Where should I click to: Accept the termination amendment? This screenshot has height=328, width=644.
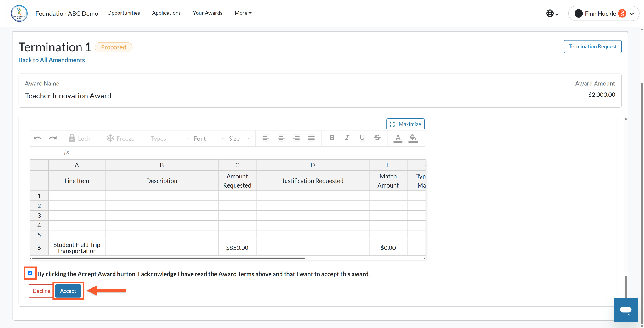(x=68, y=291)
